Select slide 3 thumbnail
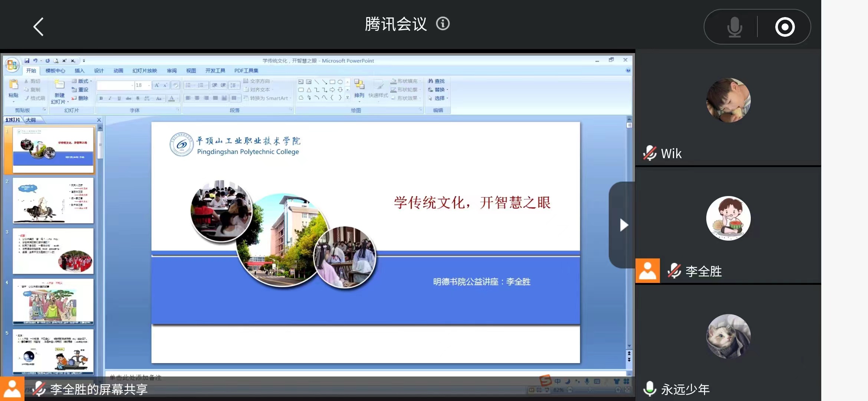The image size is (868, 401). pyautogui.click(x=53, y=251)
